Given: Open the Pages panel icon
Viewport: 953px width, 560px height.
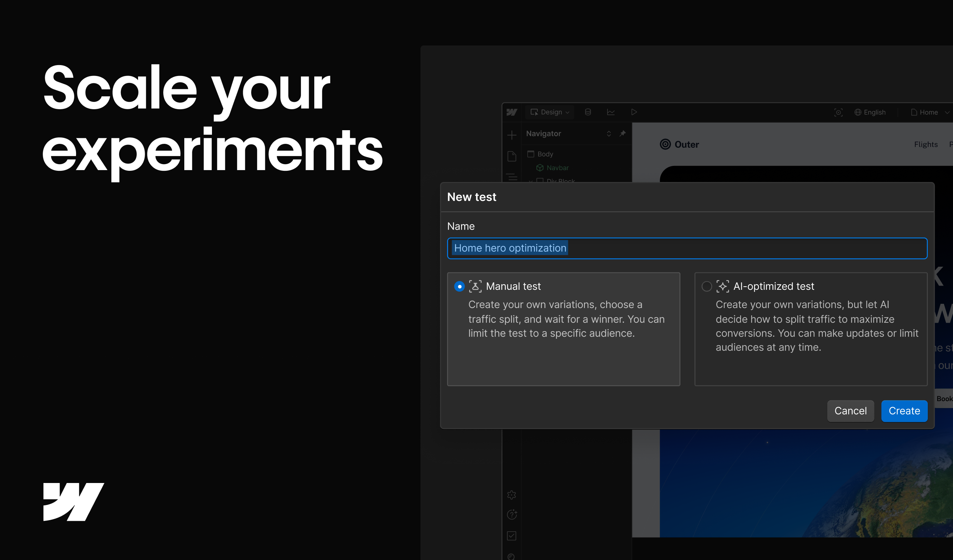Looking at the screenshot, I should coord(512,156).
